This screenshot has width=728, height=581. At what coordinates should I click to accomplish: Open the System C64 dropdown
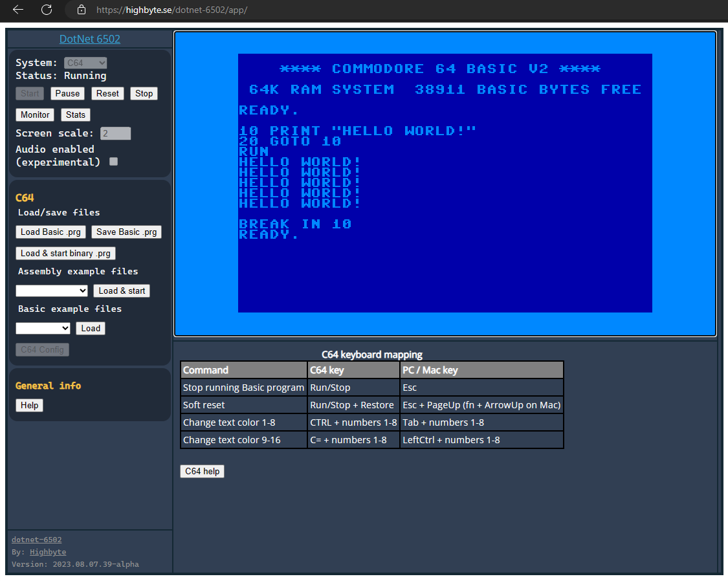click(x=85, y=63)
